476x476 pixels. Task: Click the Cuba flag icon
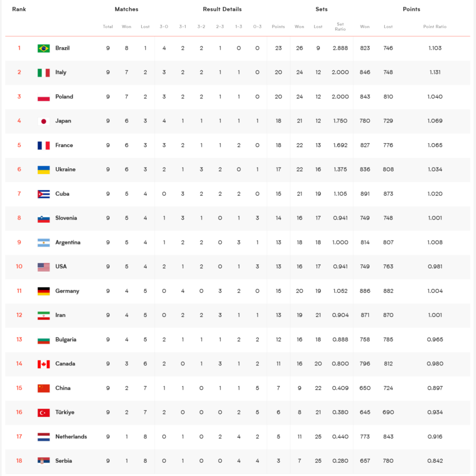pos(44,194)
